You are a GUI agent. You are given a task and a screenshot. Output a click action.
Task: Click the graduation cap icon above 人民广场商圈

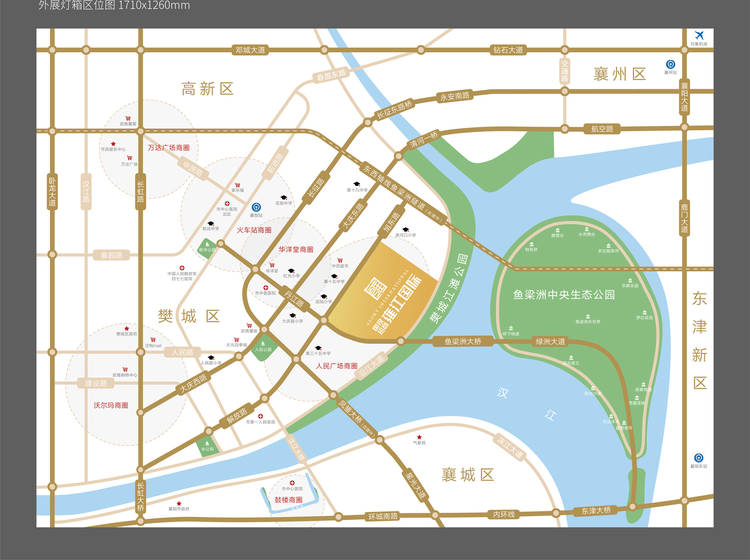click(318, 348)
